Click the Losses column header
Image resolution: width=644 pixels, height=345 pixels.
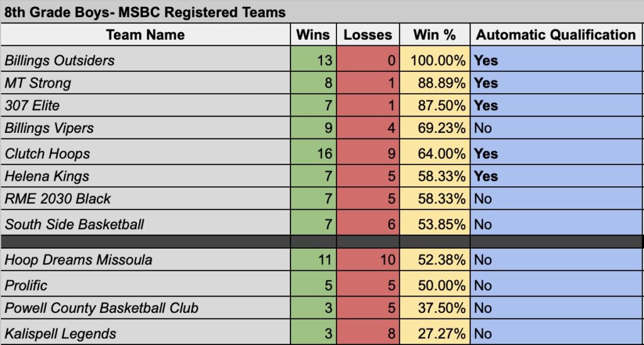click(368, 35)
